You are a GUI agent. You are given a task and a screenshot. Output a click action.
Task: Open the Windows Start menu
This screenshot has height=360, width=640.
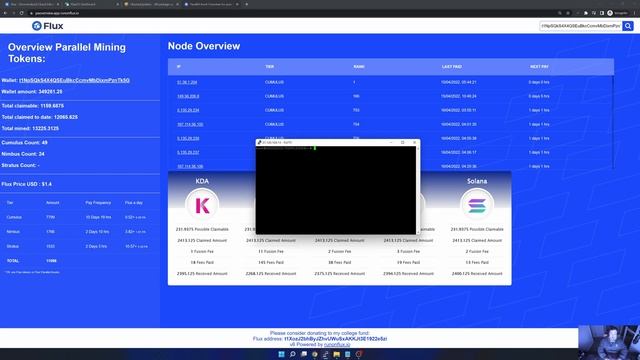(x=281, y=354)
